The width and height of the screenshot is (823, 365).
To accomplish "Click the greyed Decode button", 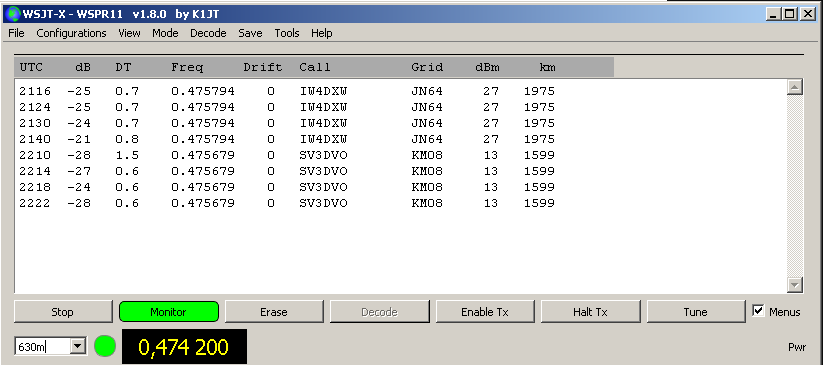I will 379,312.
